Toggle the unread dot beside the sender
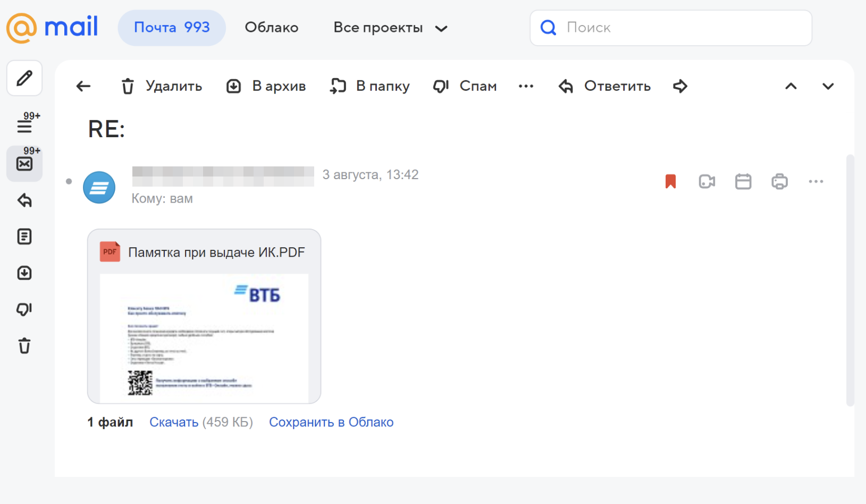 point(69,182)
